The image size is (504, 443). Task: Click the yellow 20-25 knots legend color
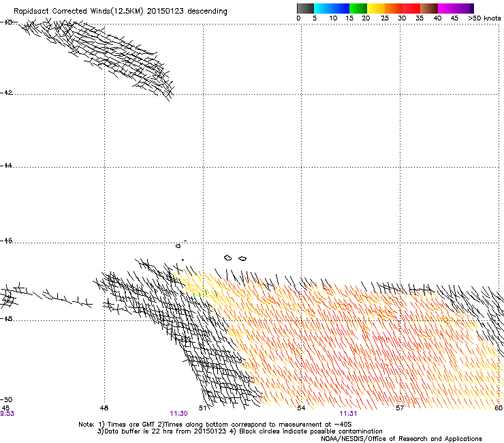[x=376, y=8]
